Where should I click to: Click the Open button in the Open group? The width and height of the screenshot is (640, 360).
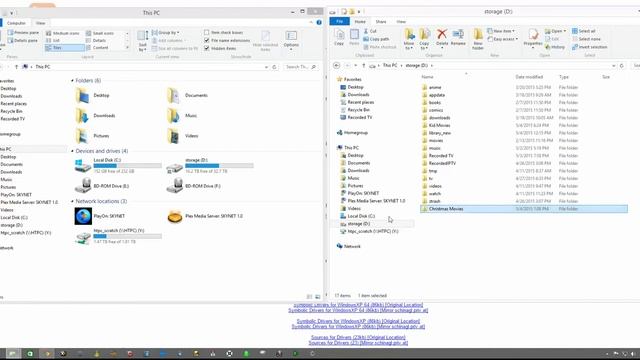coord(555,31)
